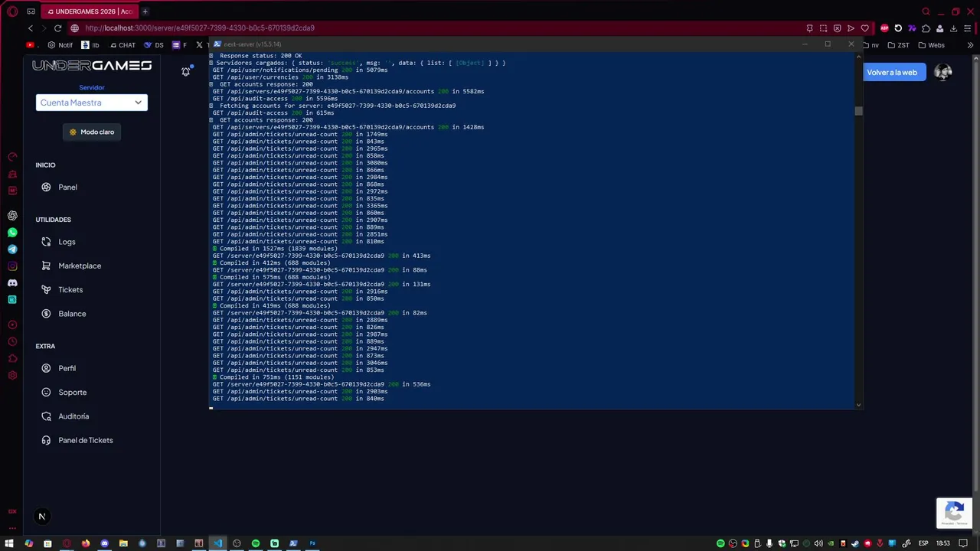
Task: Open the CHAT bookmark
Action: pos(122,45)
